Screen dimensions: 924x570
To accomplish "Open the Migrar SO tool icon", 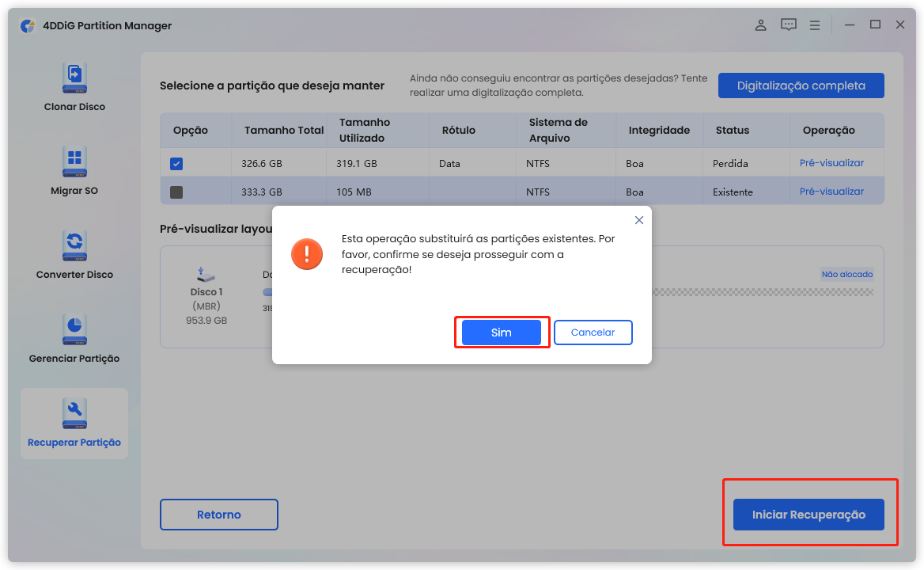I will 74,162.
